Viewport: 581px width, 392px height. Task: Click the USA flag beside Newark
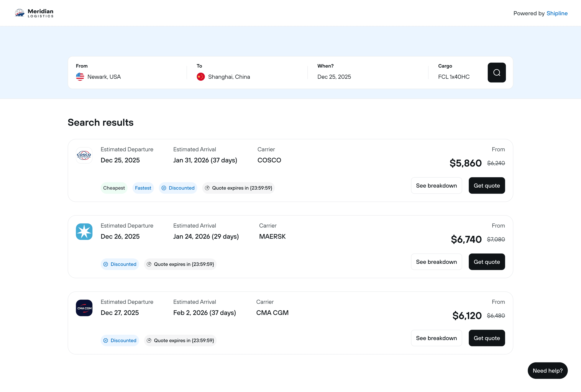tap(80, 77)
